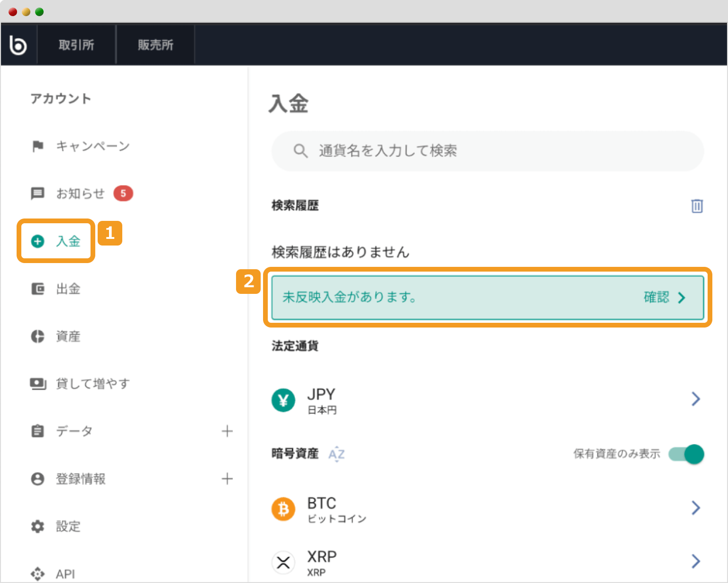
Task: Open JPY details via the chevron
Action: (x=695, y=399)
